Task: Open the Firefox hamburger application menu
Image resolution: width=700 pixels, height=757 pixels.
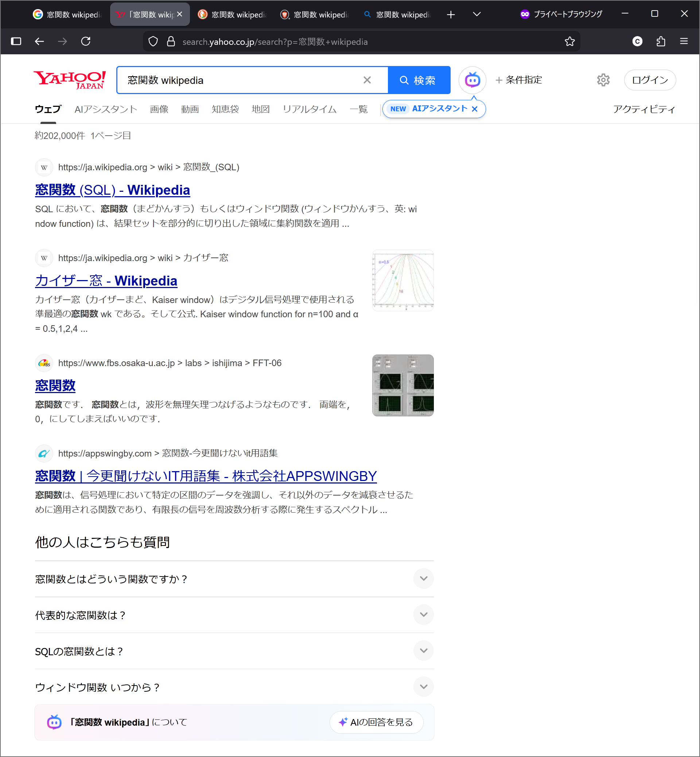Action: pos(684,41)
